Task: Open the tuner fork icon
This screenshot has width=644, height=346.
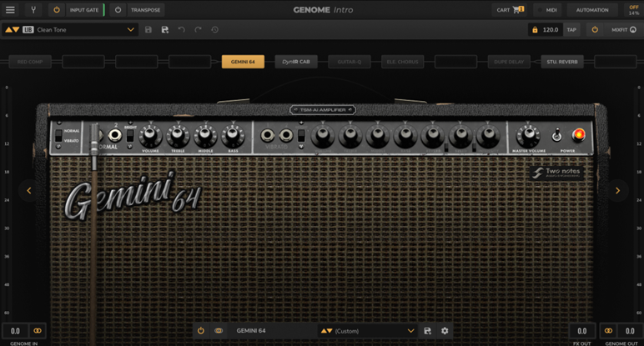Action: tap(33, 10)
